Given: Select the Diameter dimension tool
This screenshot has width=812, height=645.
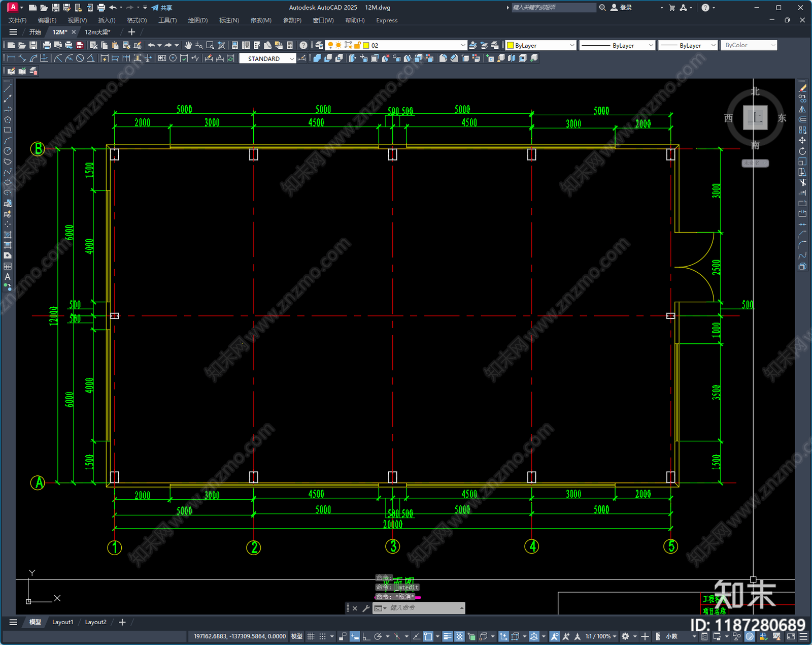Looking at the screenshot, I should point(80,58).
